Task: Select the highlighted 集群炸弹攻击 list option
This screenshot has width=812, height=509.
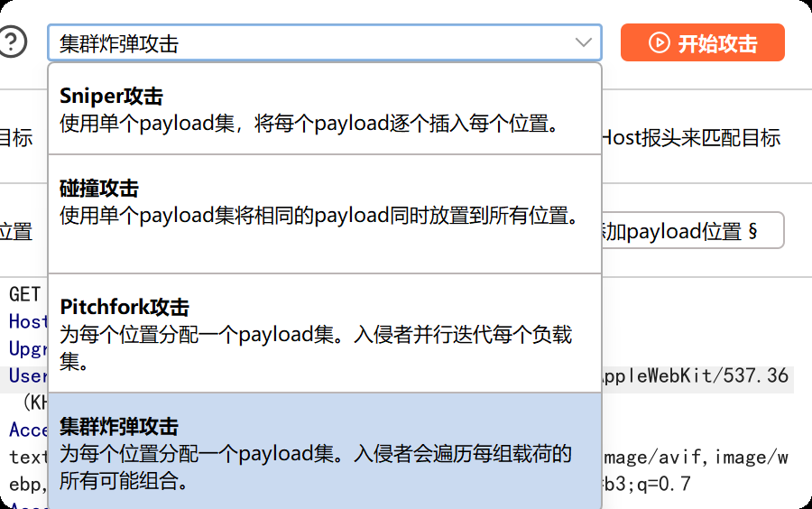Action: coord(324,451)
